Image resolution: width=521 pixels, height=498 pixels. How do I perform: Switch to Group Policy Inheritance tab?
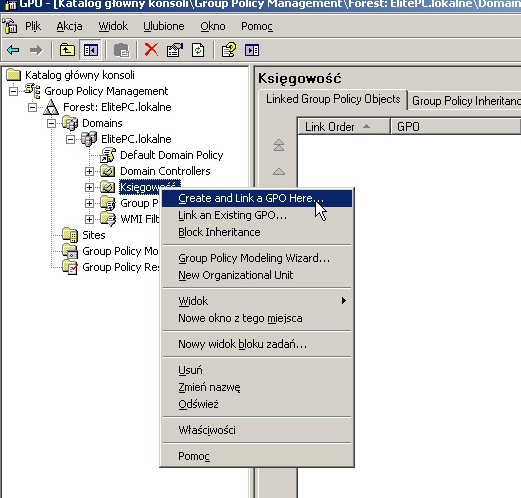coord(465,100)
